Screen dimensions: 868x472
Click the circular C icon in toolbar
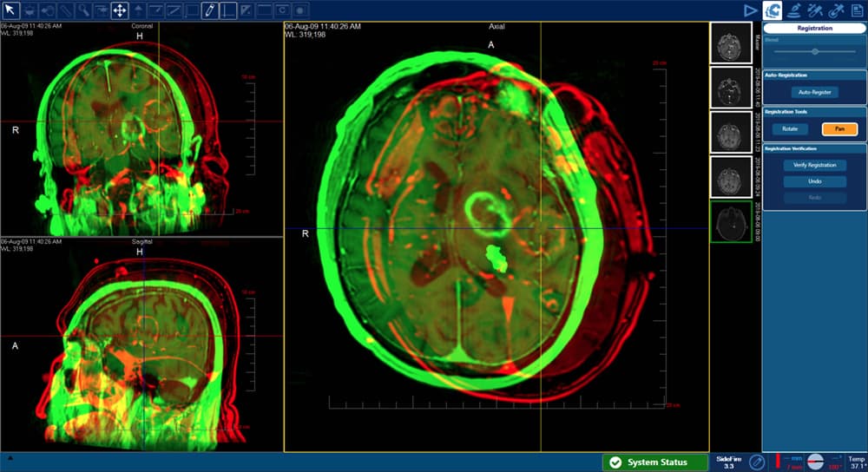(282, 10)
